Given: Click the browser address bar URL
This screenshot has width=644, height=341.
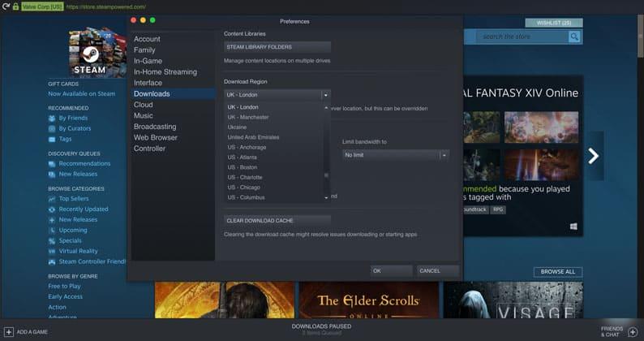Looking at the screenshot, I should [105, 7].
